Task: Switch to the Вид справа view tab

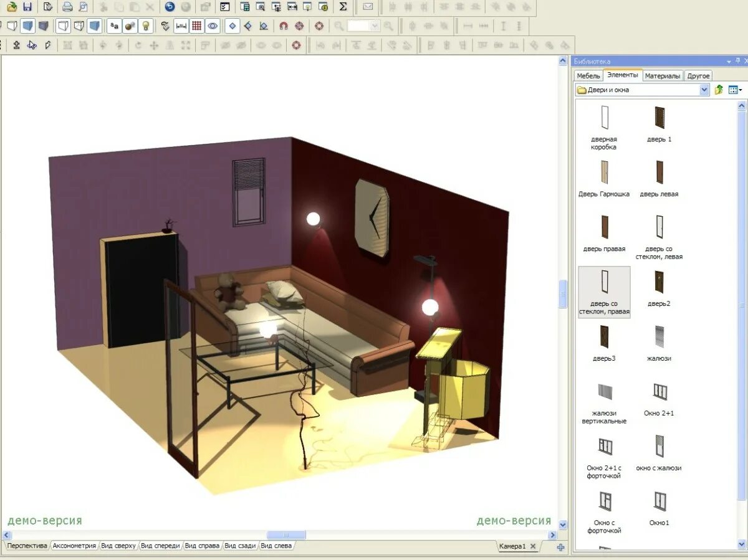Action: tap(202, 546)
